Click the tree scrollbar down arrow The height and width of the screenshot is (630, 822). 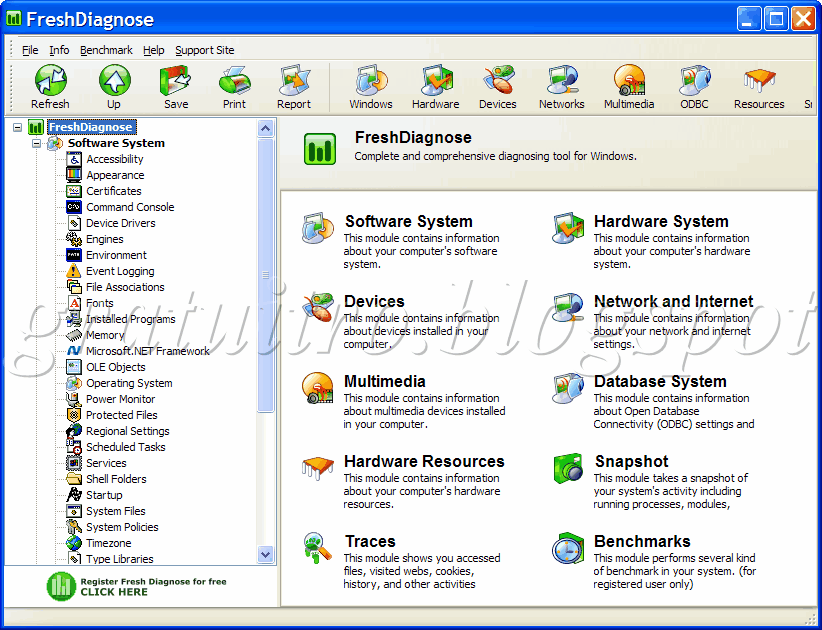click(x=266, y=554)
